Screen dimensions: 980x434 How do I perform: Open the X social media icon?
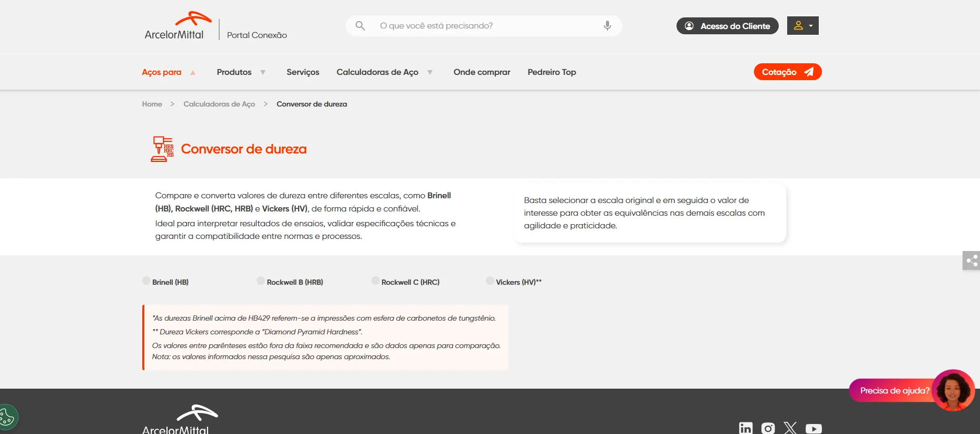pos(790,428)
